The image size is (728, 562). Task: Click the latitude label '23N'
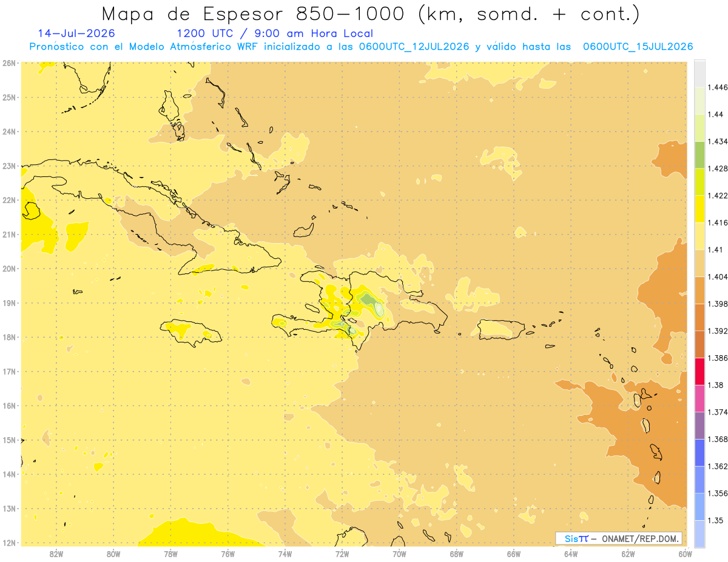8,166
